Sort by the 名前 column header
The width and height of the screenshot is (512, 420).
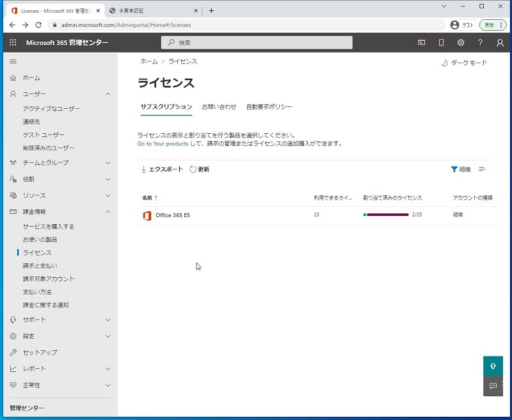(x=150, y=198)
